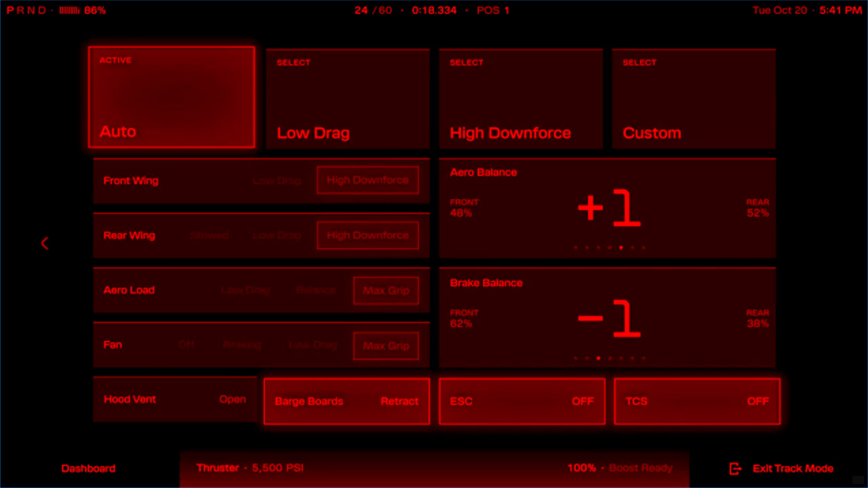The image size is (868, 488).
Task: Click the Brake Balance front 62% value
Action: 461,323
